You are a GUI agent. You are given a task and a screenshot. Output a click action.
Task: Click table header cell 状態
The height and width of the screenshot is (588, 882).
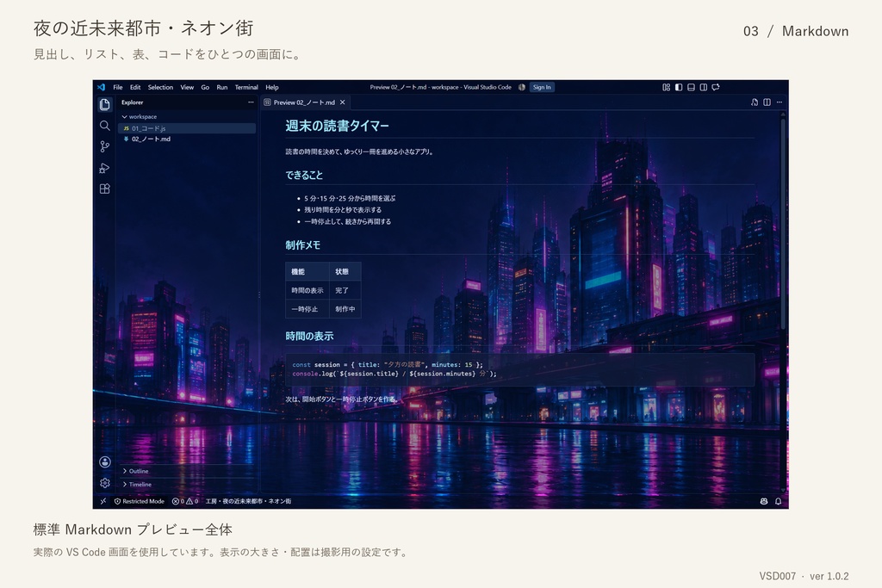pos(345,271)
